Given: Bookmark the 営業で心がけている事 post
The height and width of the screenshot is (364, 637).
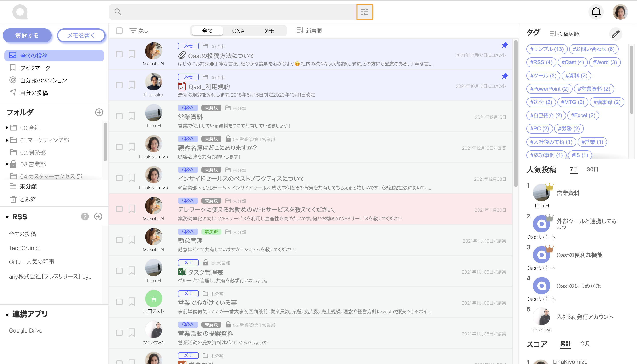Looking at the screenshot, I should tap(132, 302).
